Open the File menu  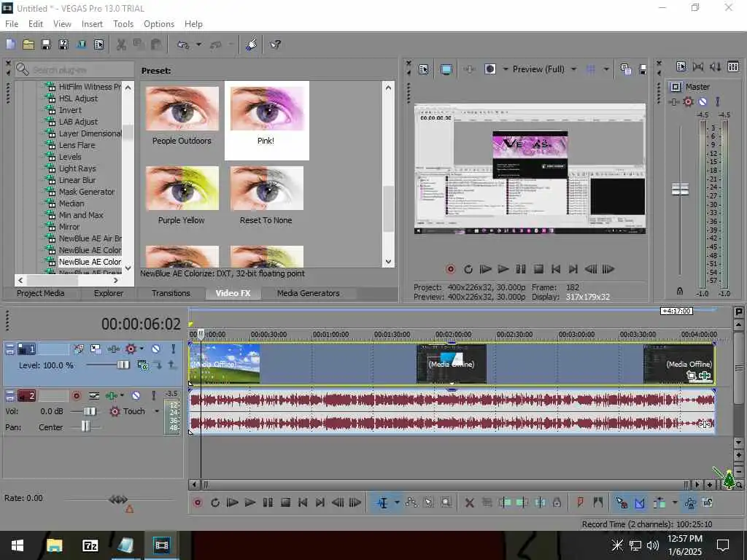click(12, 24)
